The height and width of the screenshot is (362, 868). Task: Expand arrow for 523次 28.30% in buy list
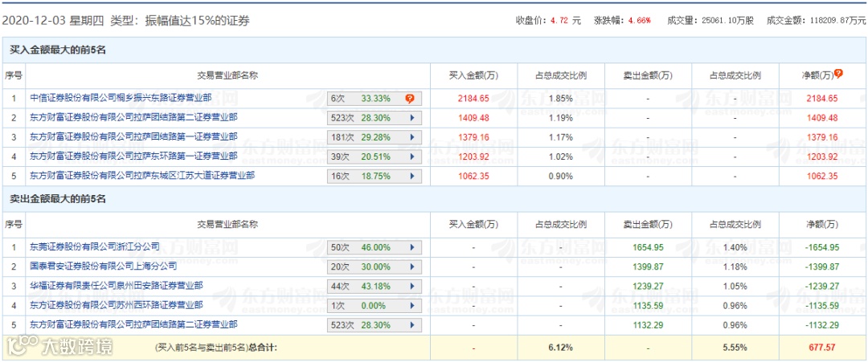pyautogui.click(x=411, y=118)
